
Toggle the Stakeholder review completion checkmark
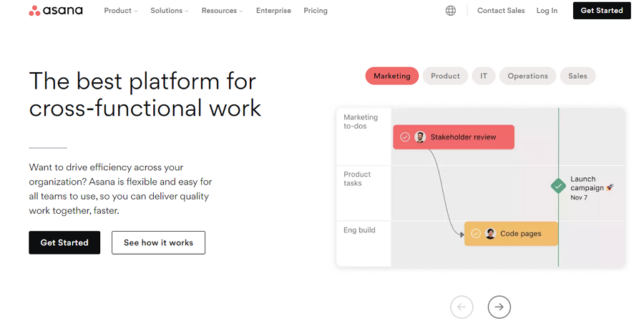(x=405, y=137)
